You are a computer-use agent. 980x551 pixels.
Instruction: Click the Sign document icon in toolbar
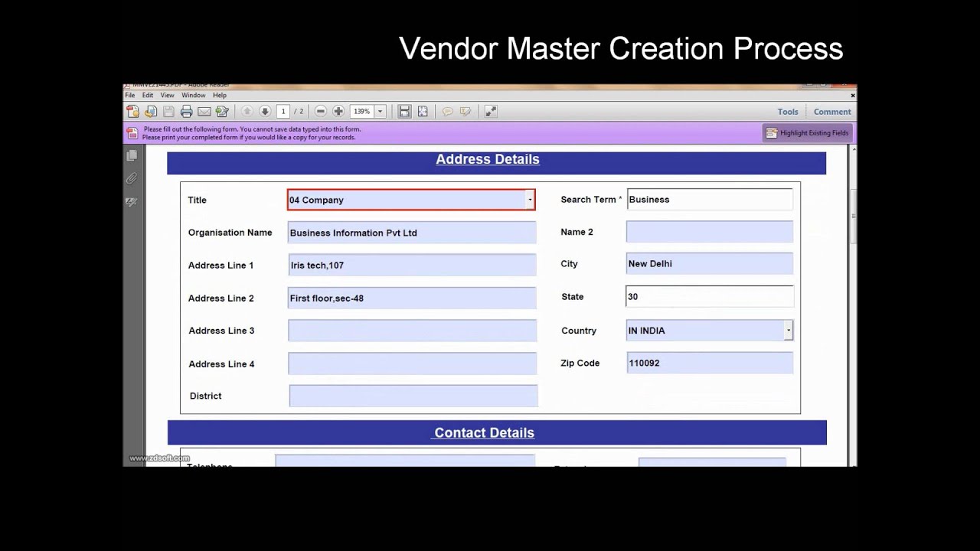(222, 112)
